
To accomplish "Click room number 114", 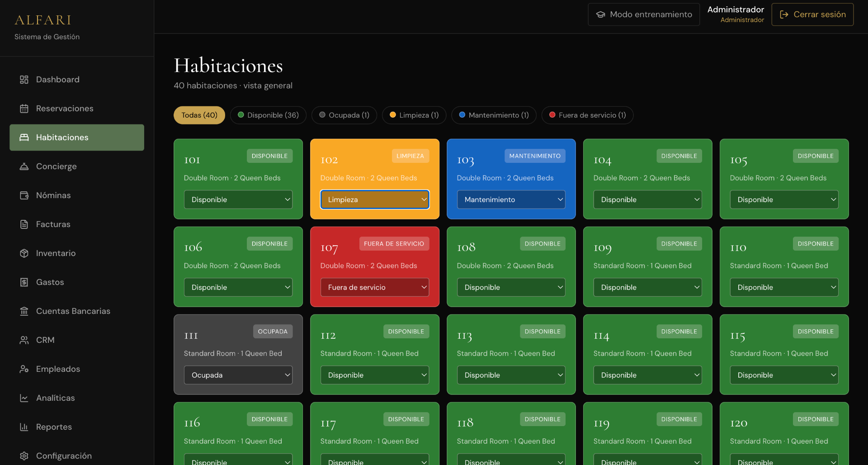I will 601,336.
